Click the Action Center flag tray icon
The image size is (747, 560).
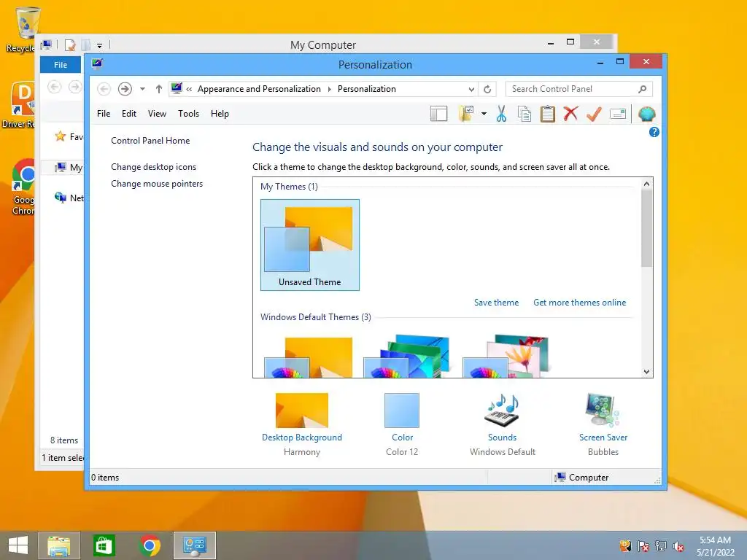pyautogui.click(x=643, y=547)
